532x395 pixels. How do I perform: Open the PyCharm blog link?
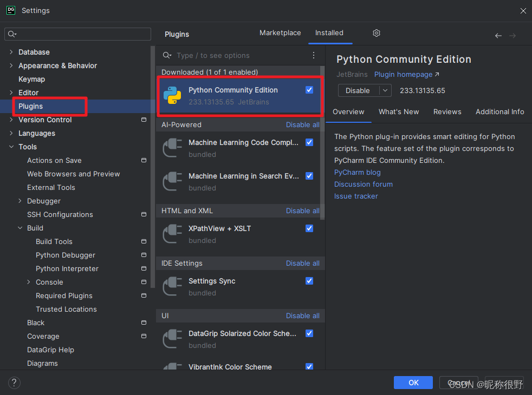357,173
